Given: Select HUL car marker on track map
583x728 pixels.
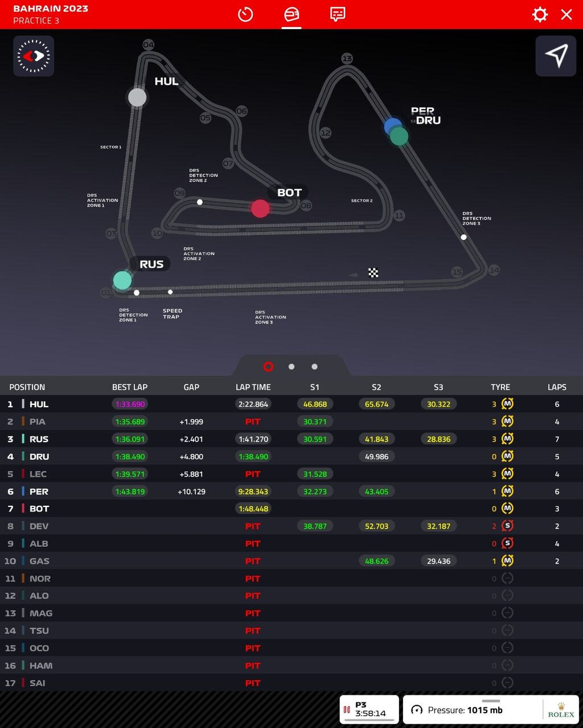Looking at the screenshot, I should point(137,97).
